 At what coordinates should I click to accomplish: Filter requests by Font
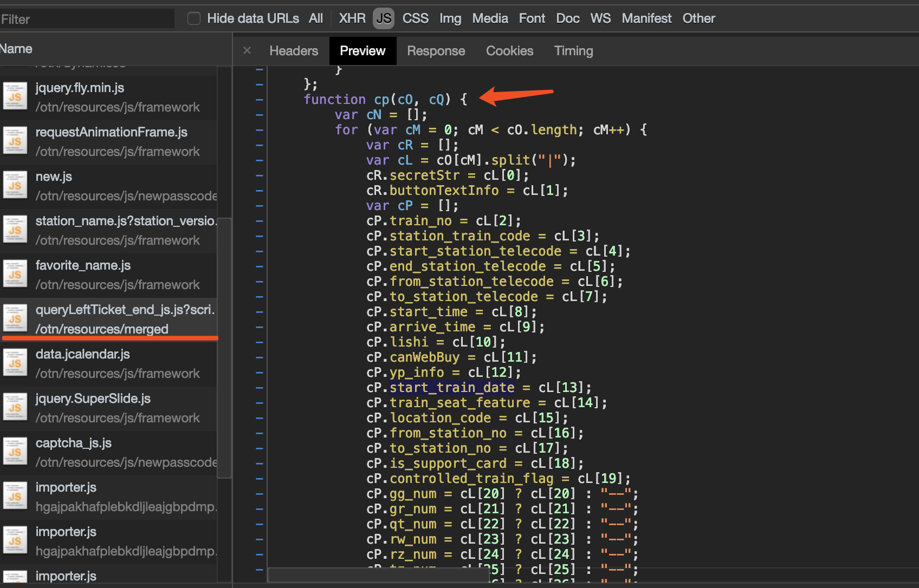(532, 18)
